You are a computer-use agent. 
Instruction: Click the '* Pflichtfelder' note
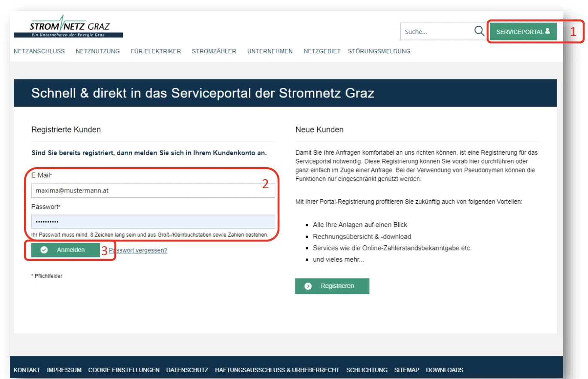(x=47, y=276)
